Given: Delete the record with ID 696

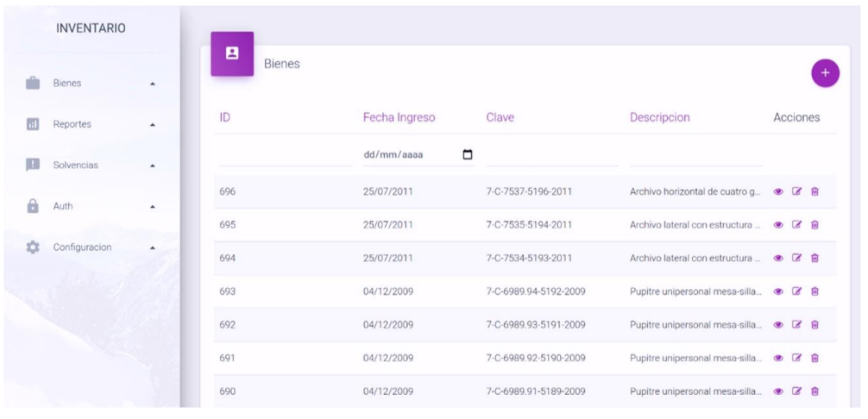Looking at the screenshot, I should [x=815, y=191].
